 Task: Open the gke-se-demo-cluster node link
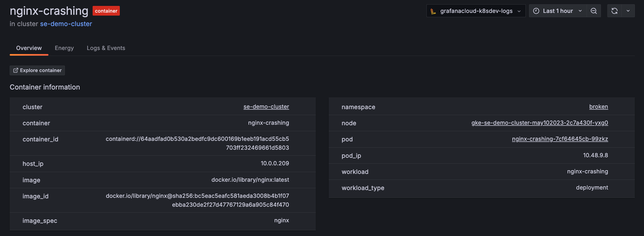tap(540, 123)
